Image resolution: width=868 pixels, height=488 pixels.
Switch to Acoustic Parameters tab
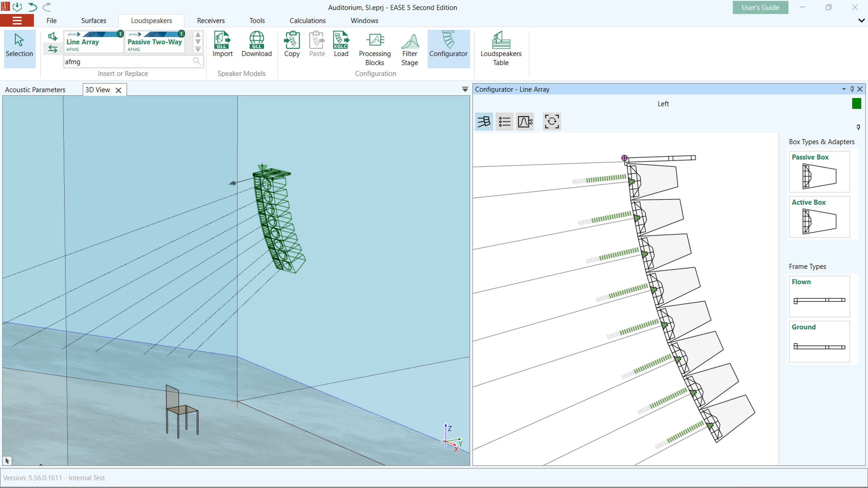[x=35, y=90]
